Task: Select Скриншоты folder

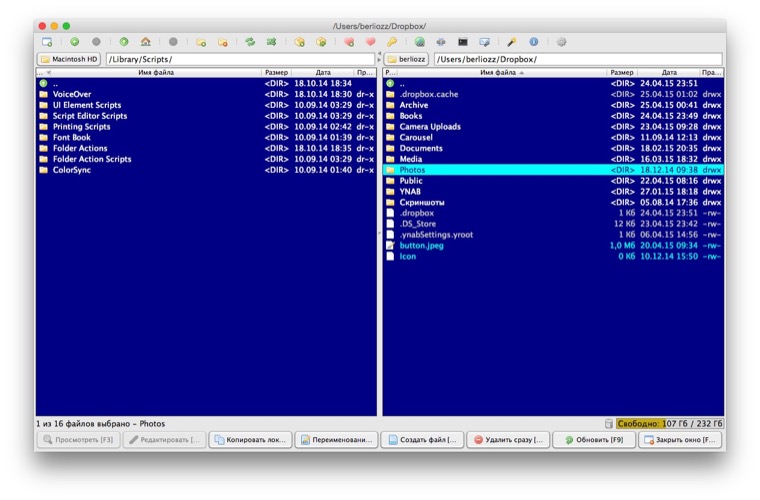Action: (553, 203)
